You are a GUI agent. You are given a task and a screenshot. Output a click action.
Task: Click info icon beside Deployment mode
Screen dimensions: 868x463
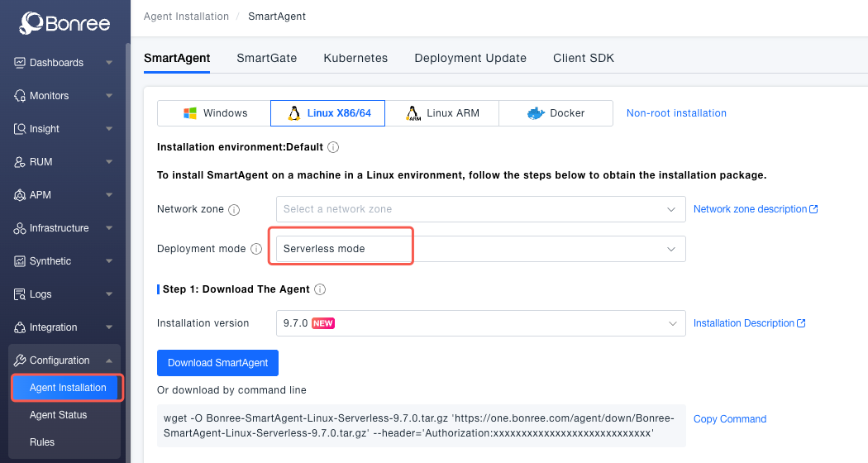click(256, 249)
